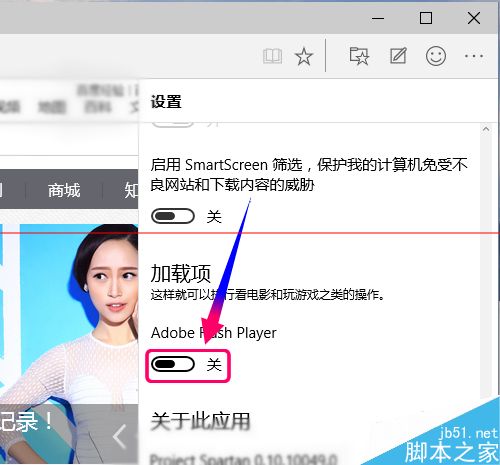This screenshot has height=465, width=500.
Task: Open the Hub favorites folder icon
Action: [x=359, y=56]
